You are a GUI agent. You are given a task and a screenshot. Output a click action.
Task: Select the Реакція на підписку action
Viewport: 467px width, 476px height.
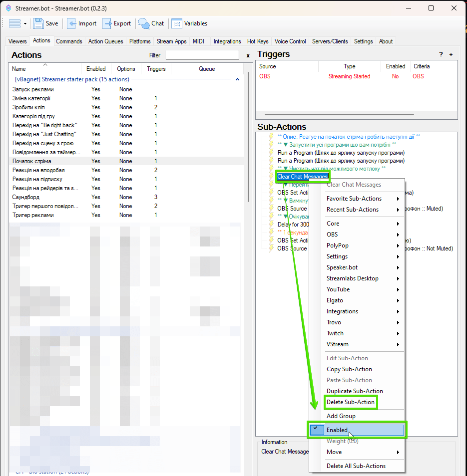(126, 179)
